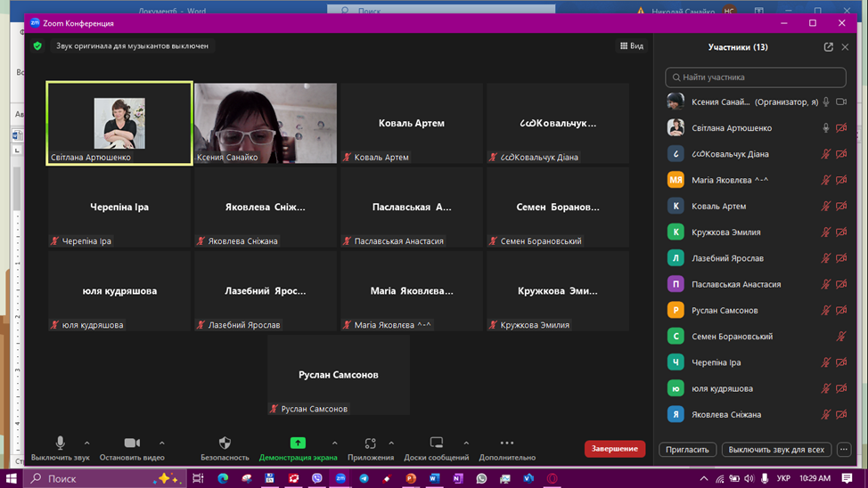This screenshot has width=868, height=488.
Task: Mute microphone with Выключить звук button
Action: 60,449
